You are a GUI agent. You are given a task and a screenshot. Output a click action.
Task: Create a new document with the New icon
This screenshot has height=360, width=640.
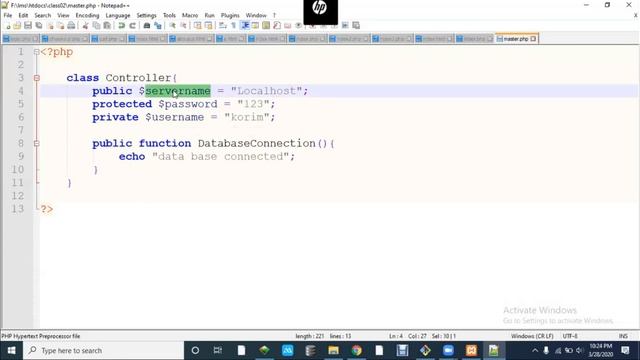pos(7,26)
